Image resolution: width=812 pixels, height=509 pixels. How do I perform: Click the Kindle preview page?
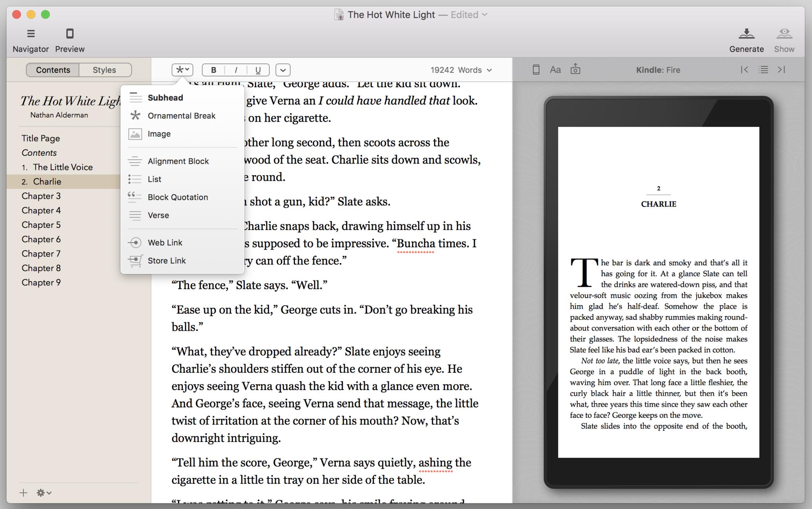pos(659,292)
